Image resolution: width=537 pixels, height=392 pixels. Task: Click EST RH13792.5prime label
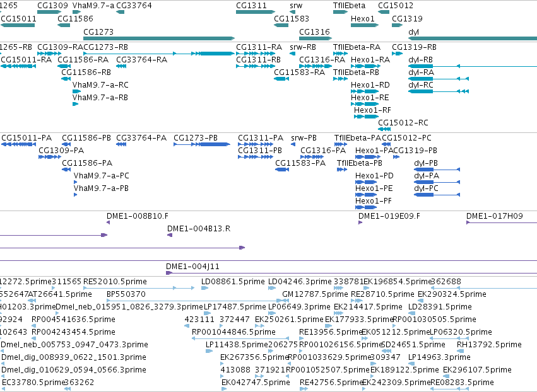[x=489, y=345]
